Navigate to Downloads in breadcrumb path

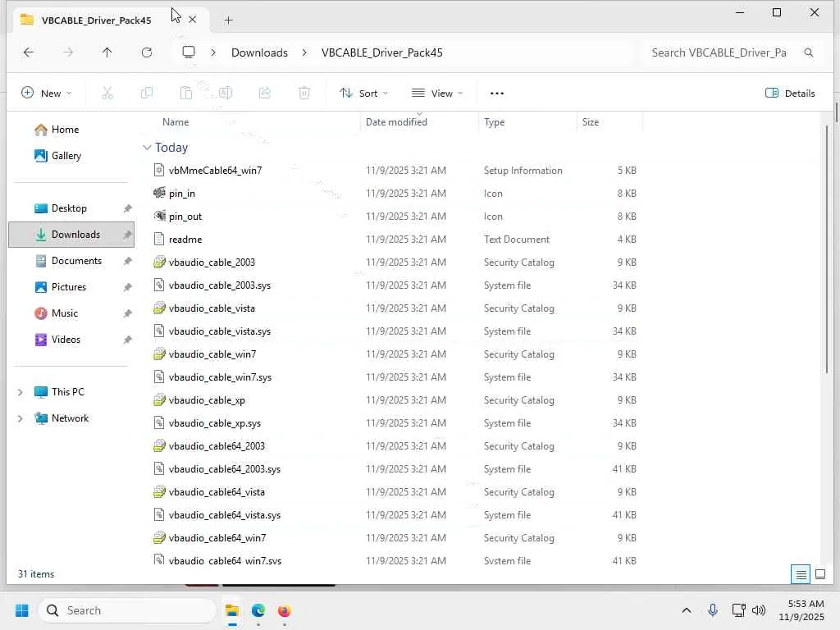[259, 52]
